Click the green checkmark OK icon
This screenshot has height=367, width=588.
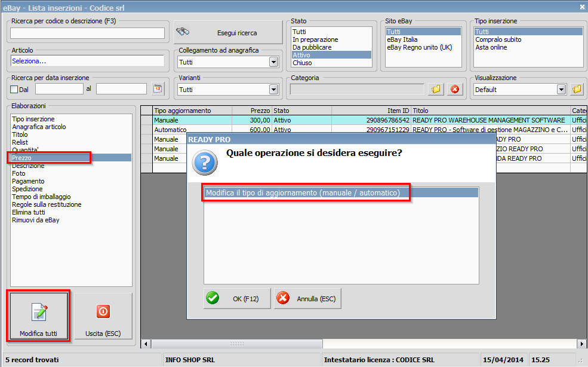click(x=213, y=298)
